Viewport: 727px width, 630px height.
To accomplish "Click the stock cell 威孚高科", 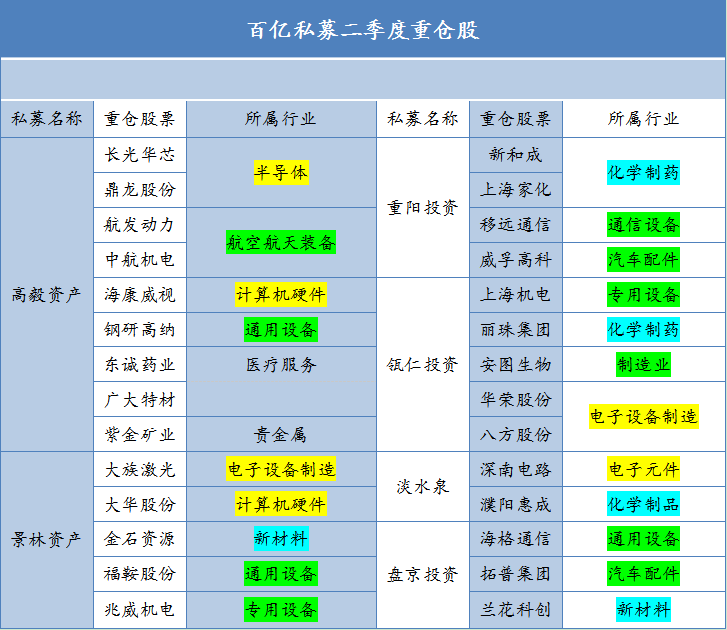I will click(x=516, y=260).
